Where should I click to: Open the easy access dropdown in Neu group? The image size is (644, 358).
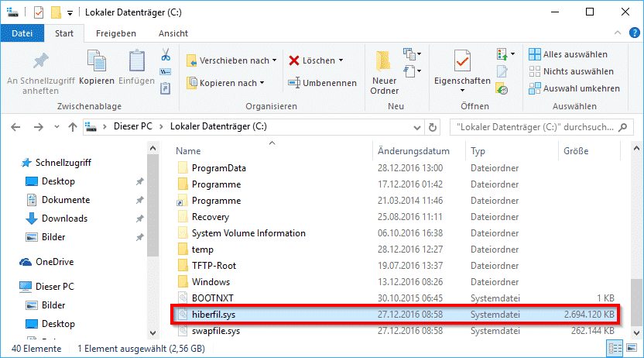pyautogui.click(x=412, y=71)
